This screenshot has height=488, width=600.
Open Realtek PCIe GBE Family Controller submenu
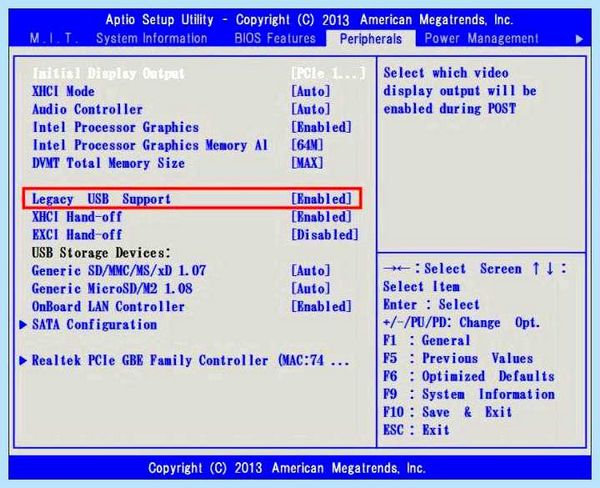pos(191,361)
